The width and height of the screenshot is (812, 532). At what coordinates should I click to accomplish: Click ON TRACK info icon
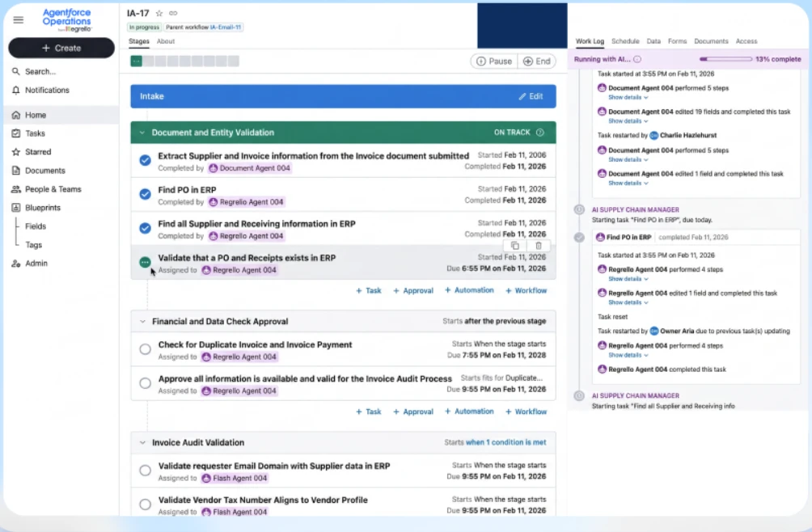(x=540, y=133)
